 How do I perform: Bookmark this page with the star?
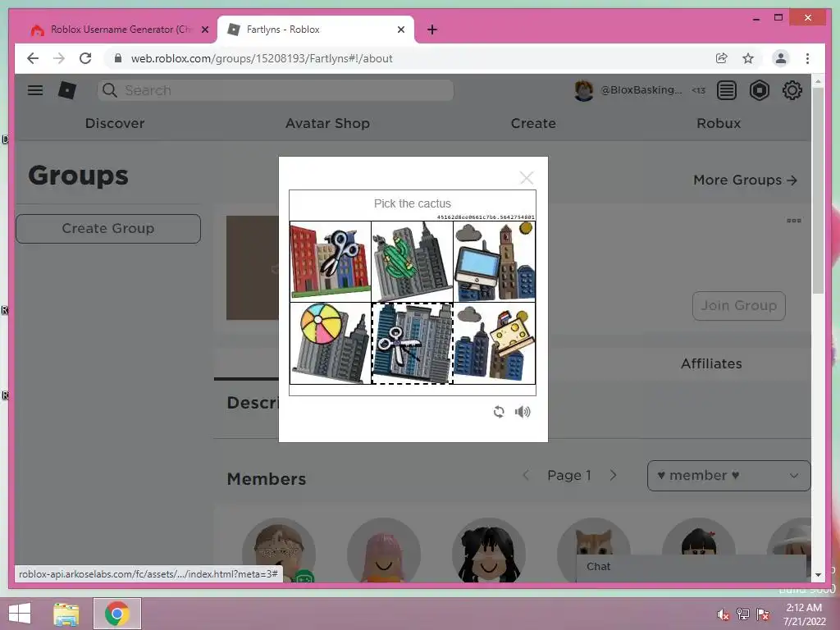point(748,58)
